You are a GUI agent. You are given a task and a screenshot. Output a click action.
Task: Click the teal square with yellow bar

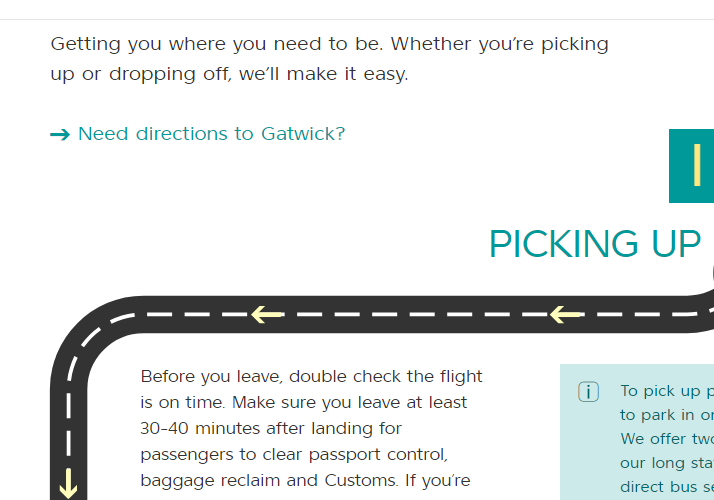(x=692, y=166)
